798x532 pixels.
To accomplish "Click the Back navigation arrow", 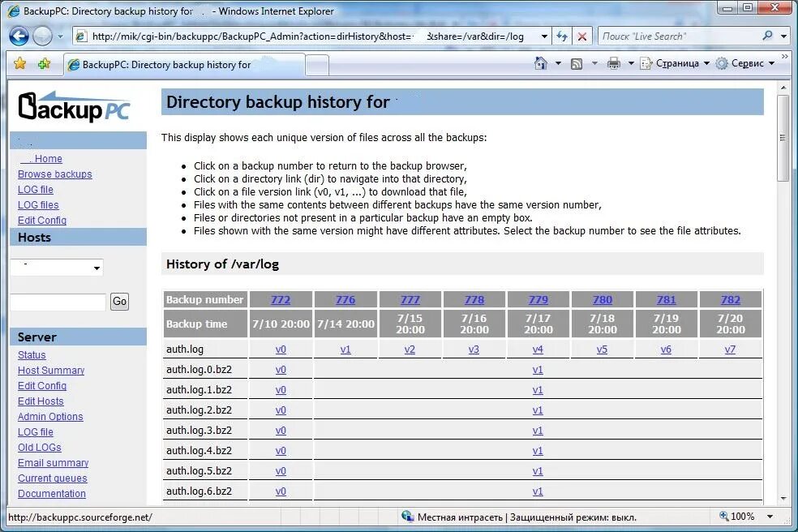I will pos(19,36).
